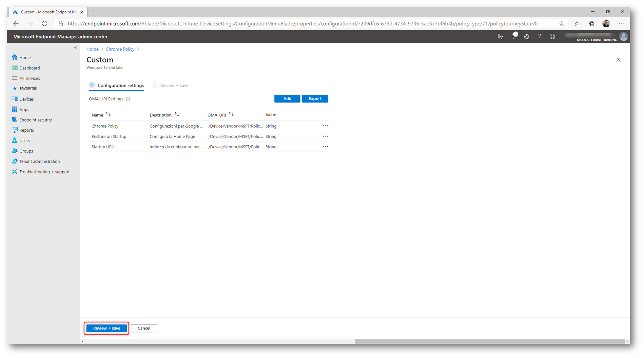Select the Startup URLs setting name
644x358 pixels.
click(x=104, y=147)
